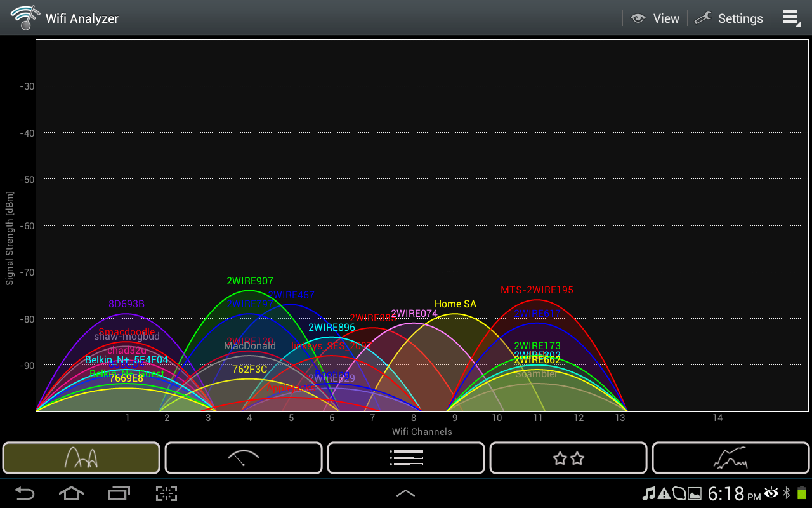Select the MTS-2WIRE195 network label
Viewport: 812px width, 508px height.
click(537, 290)
